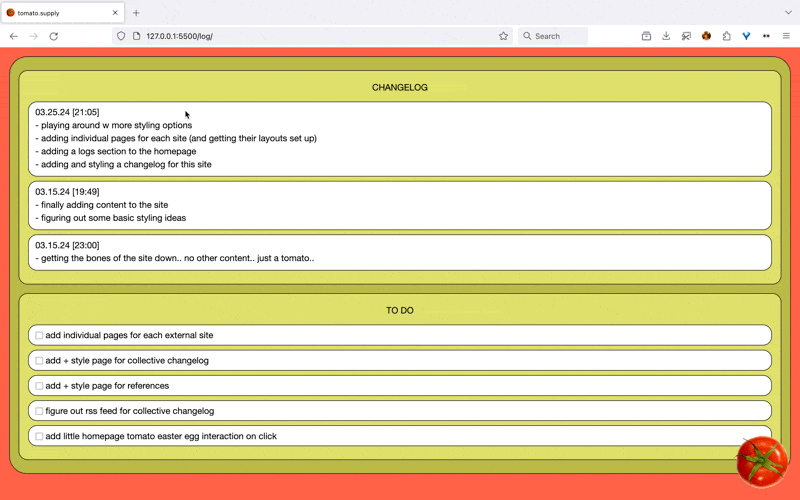Select the tomato.supply browser tab
This screenshot has height=500, width=800.
tap(55, 13)
